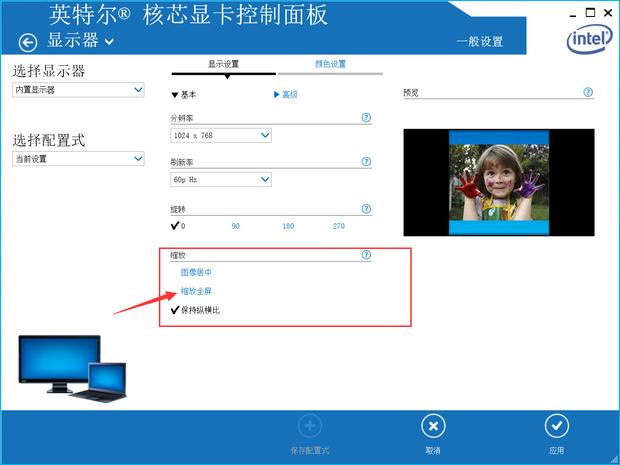Viewport: 620px width, 465px height.
Task: Open help icon for 缩放
Action: click(367, 255)
